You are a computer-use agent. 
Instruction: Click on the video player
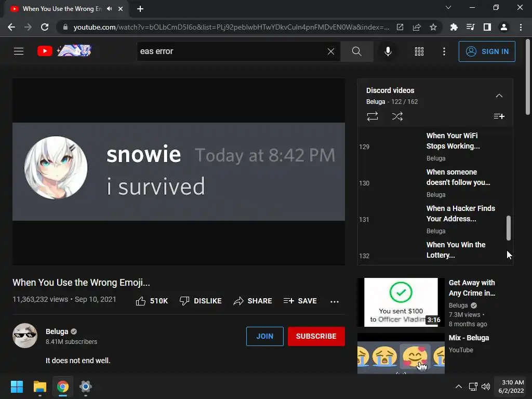point(179,171)
